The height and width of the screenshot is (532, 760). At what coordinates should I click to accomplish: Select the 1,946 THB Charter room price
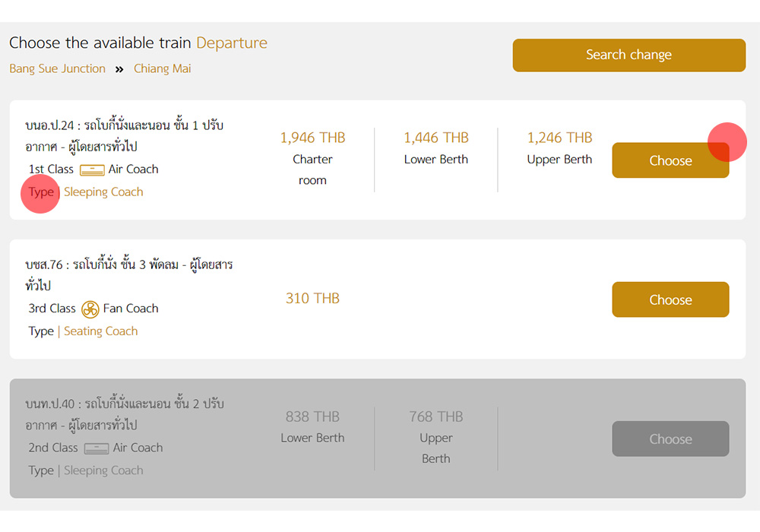click(312, 138)
